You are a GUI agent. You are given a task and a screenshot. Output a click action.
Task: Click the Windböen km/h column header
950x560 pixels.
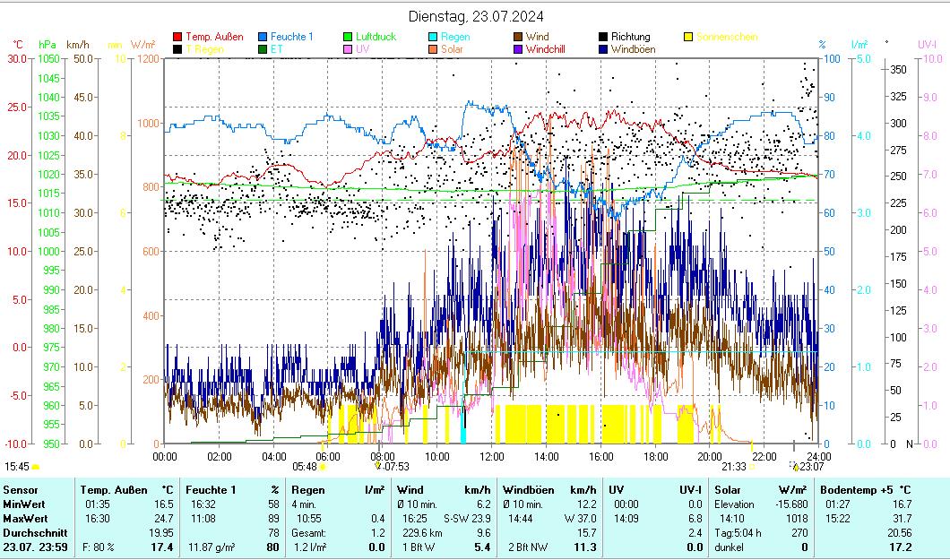point(549,490)
